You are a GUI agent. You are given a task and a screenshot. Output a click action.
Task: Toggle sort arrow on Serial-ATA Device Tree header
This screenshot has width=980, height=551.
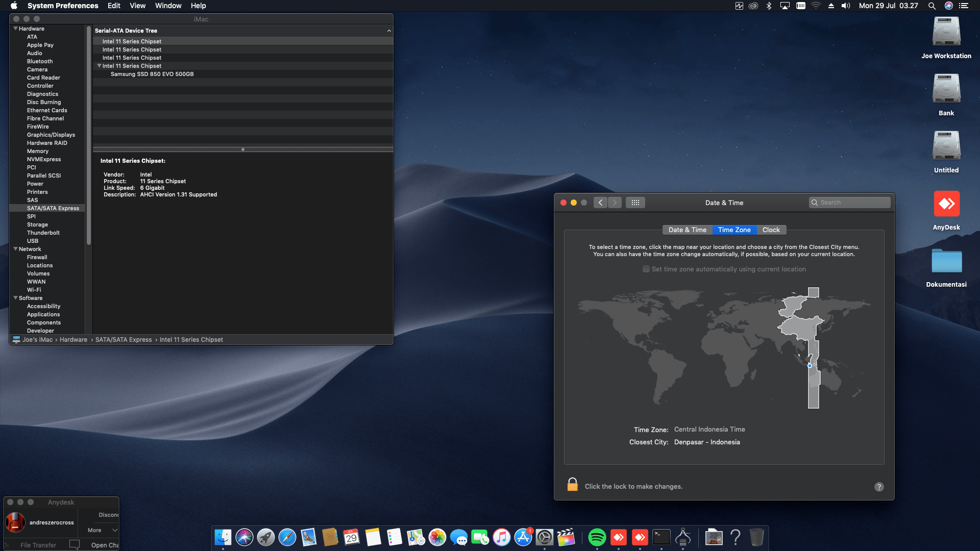click(389, 31)
